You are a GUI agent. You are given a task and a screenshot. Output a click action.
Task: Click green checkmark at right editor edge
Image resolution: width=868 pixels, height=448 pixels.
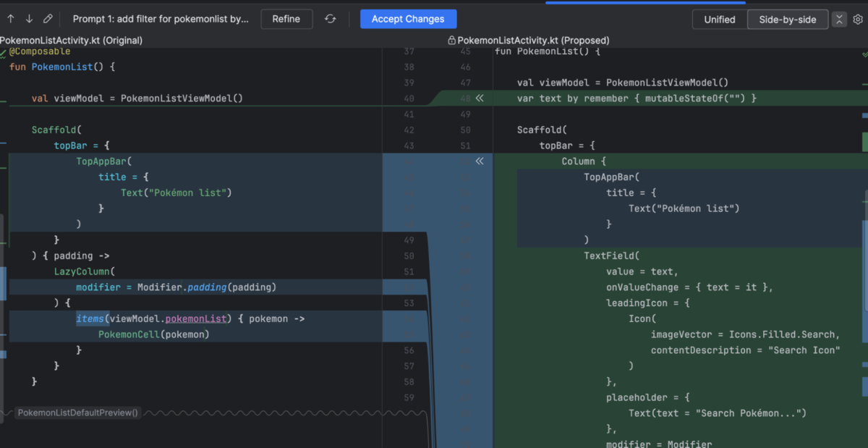pyautogui.click(x=864, y=53)
